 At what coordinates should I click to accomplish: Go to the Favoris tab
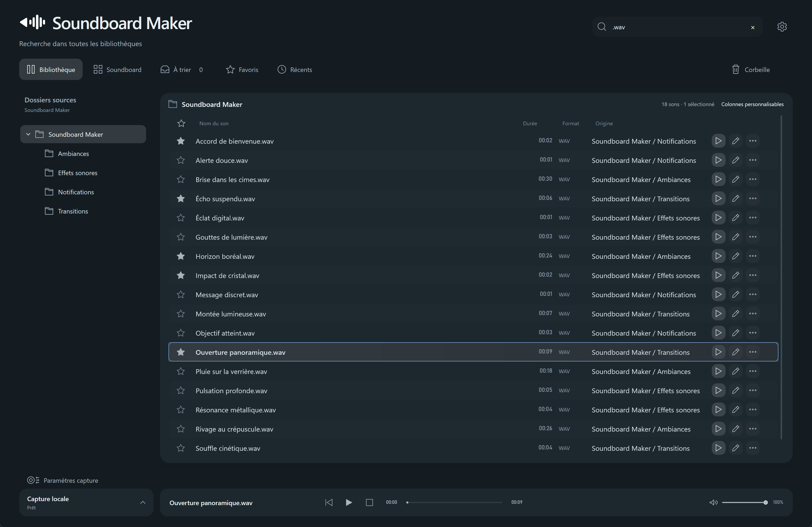(x=242, y=70)
